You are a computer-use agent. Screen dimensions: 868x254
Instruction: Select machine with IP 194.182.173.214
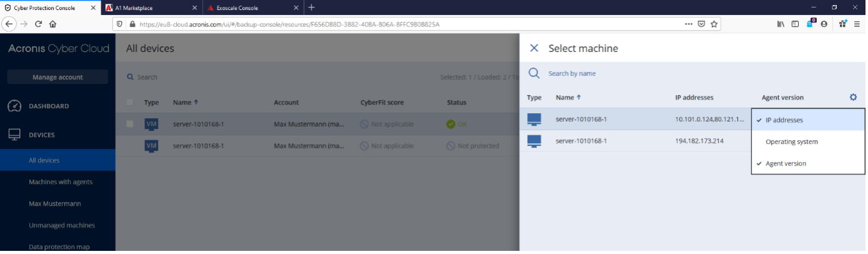[636, 141]
